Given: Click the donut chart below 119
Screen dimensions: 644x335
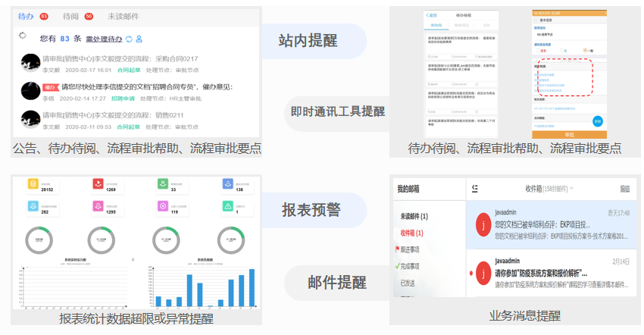Looking at the screenshot, I should coord(166,240).
